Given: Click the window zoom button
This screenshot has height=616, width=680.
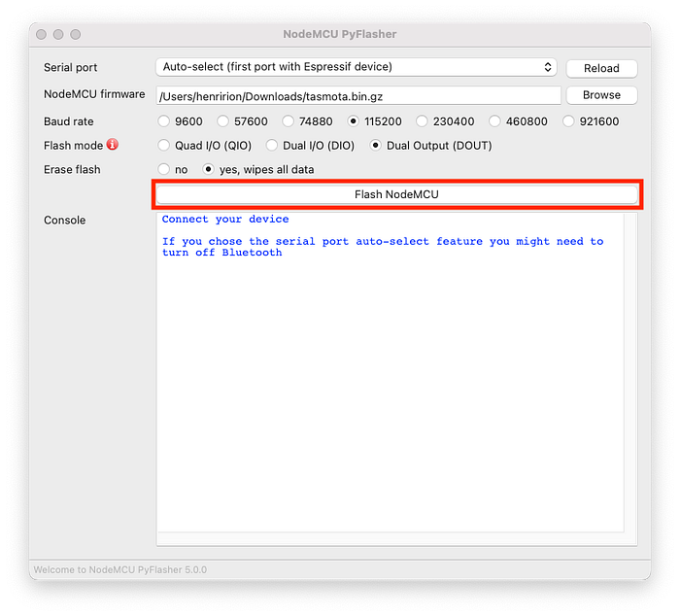Looking at the screenshot, I should [76, 34].
